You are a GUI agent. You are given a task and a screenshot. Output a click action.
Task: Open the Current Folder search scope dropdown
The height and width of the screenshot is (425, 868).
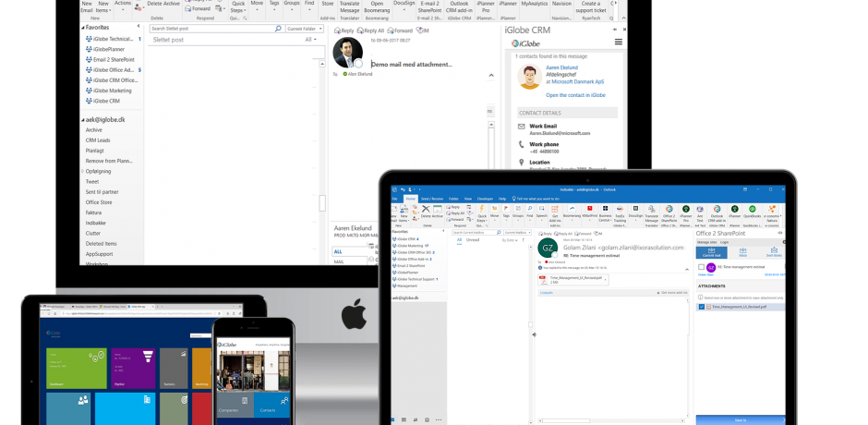coord(305,29)
